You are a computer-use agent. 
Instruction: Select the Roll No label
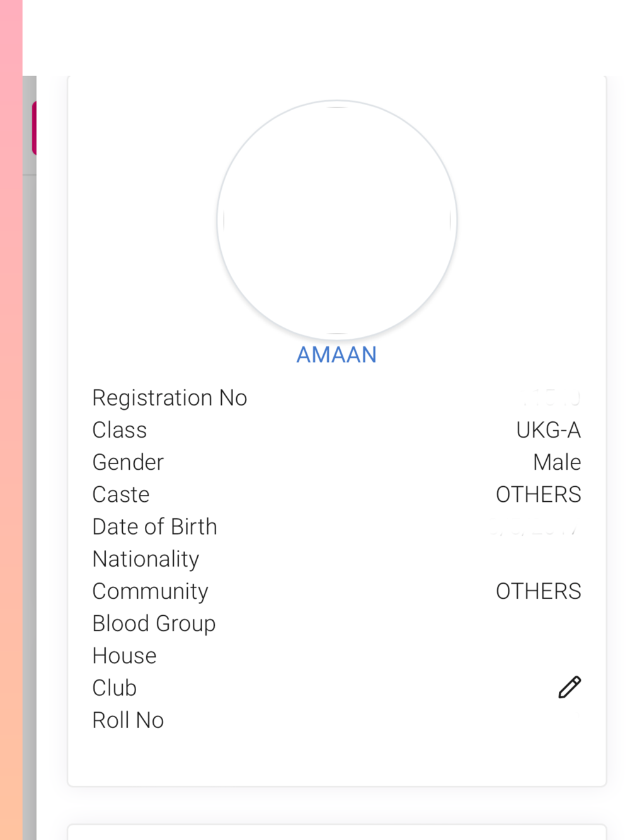[128, 720]
